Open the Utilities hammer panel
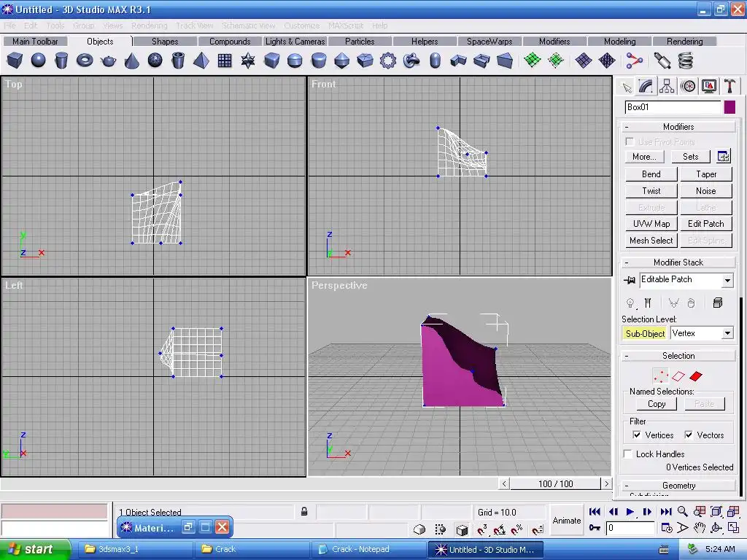 [729, 86]
